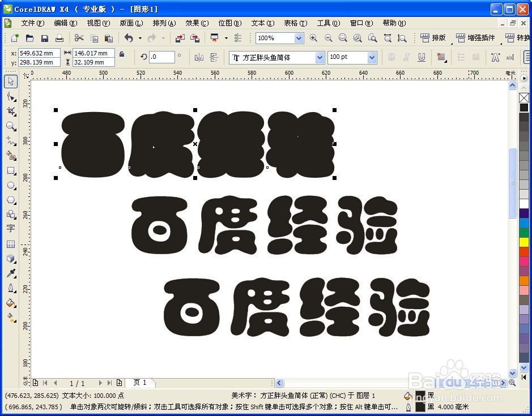Open the 工具(O) menu
The height and width of the screenshot is (416, 532).
pyautogui.click(x=329, y=23)
